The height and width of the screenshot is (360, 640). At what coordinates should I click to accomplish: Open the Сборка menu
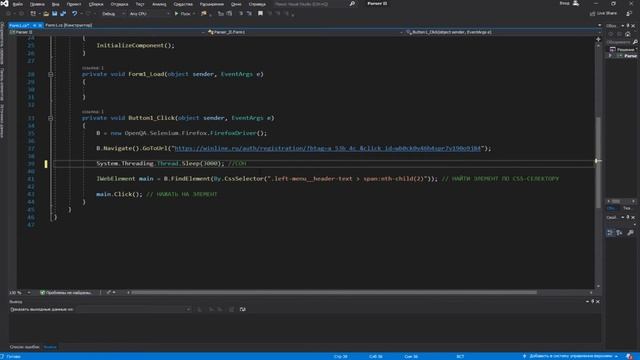tap(96, 4)
